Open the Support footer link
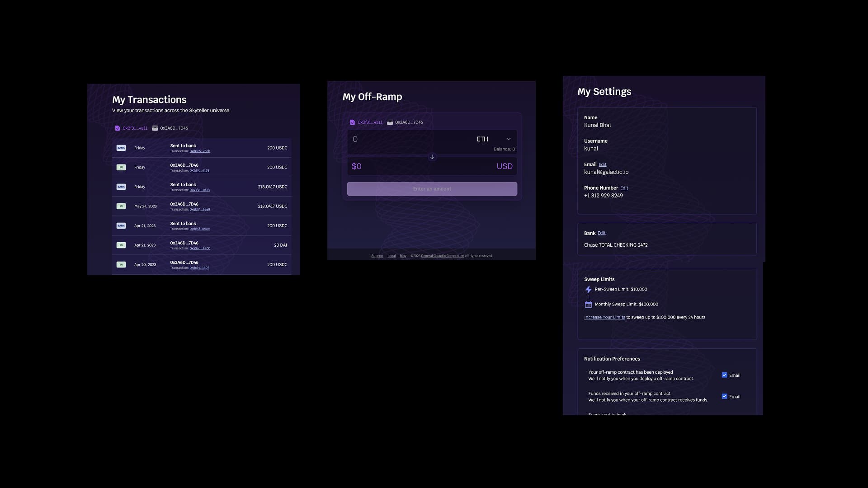This screenshot has height=488, width=868. coord(377,256)
